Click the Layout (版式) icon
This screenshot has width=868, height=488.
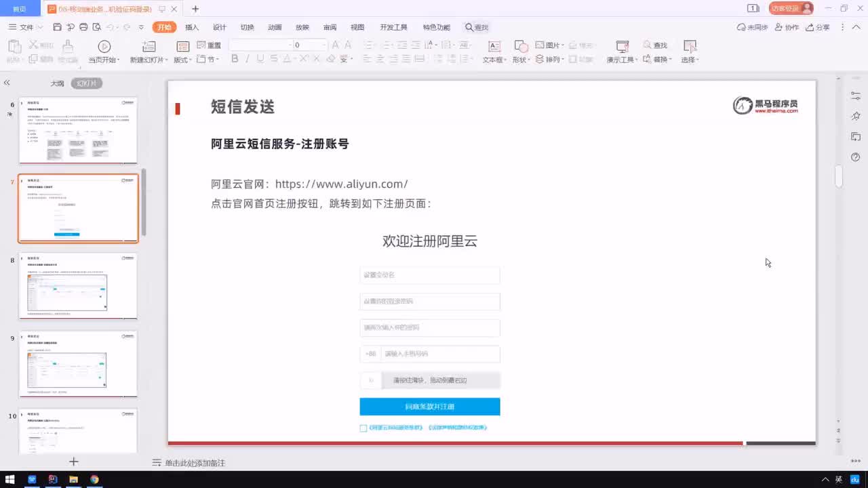coord(182,46)
